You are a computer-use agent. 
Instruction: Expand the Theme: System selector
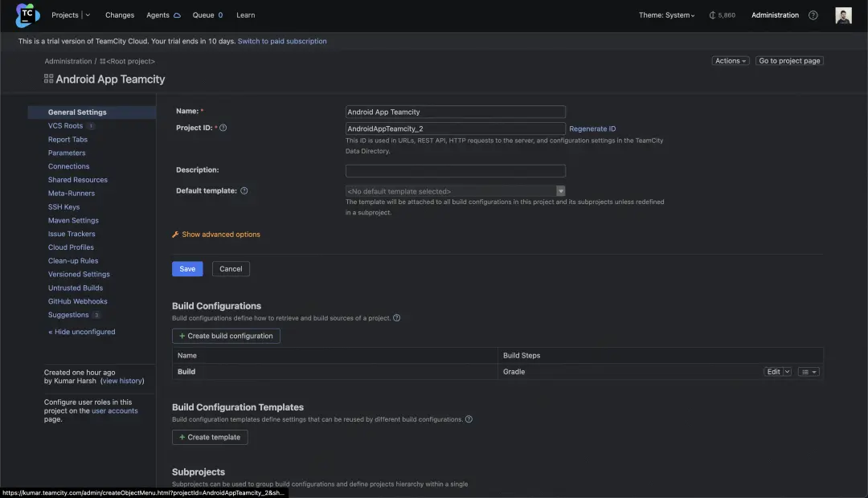pyautogui.click(x=666, y=15)
